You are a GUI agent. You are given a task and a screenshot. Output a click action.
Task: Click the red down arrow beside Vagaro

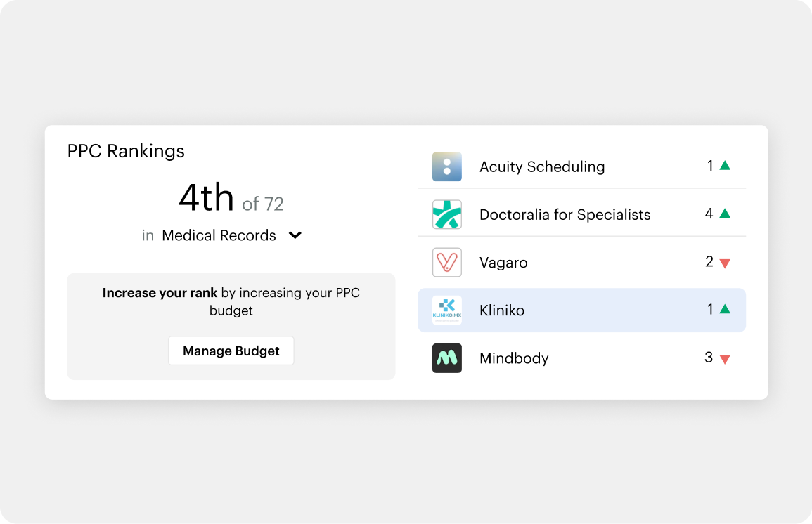(x=725, y=263)
